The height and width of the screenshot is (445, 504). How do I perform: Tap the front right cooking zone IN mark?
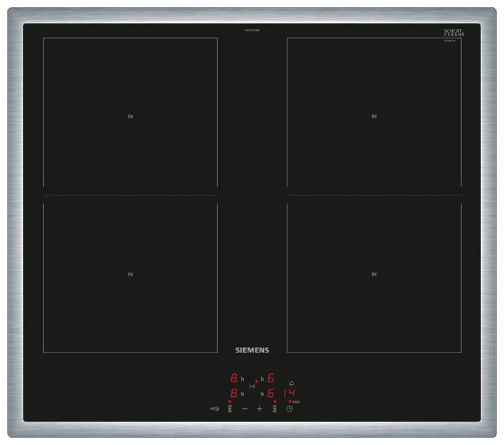[374, 274]
